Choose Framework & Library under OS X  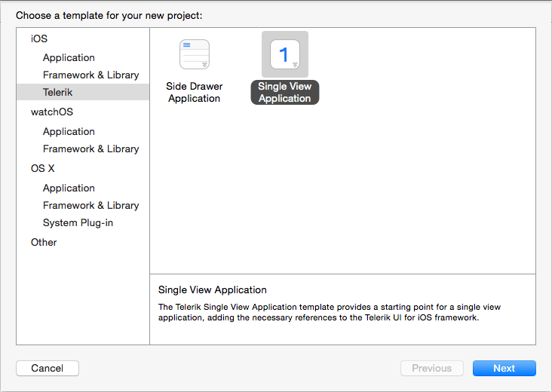tap(90, 205)
